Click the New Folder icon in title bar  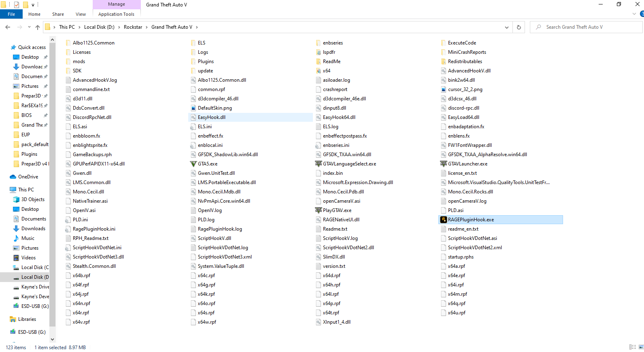pyautogui.click(x=26, y=5)
